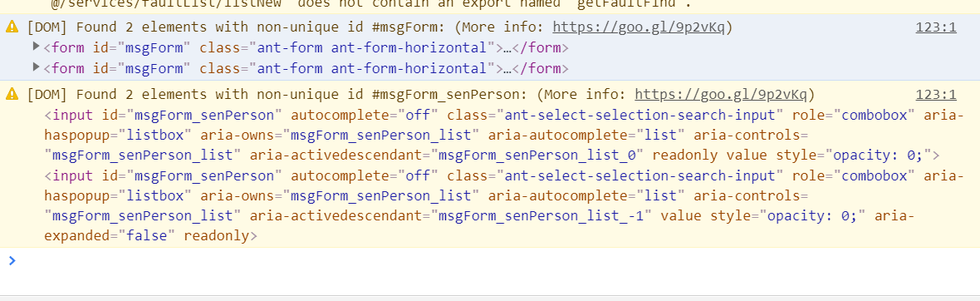Image resolution: width=980 pixels, height=301 pixels.
Task: Expand the first msgForm form element
Action: point(37,47)
